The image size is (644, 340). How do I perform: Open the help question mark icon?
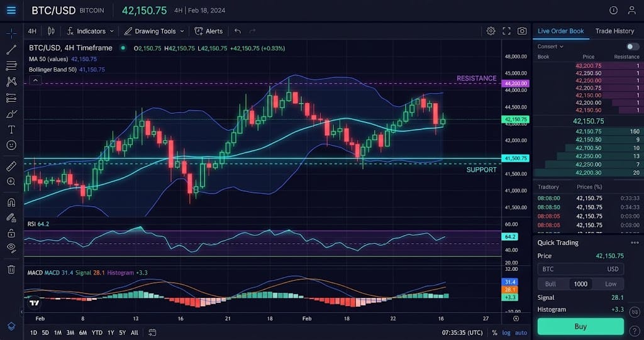pos(634,330)
